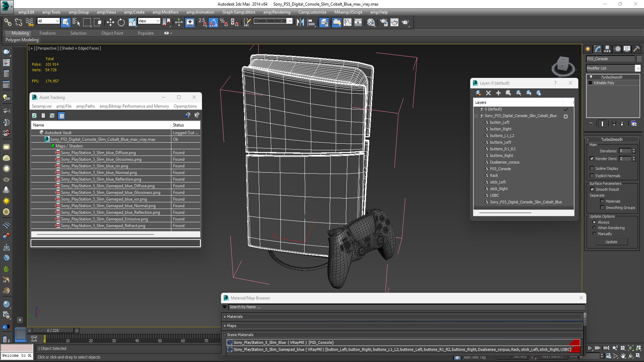Collapse the TurboSmooth rollout
The height and width of the screenshot is (362, 644).
pyautogui.click(x=588, y=139)
